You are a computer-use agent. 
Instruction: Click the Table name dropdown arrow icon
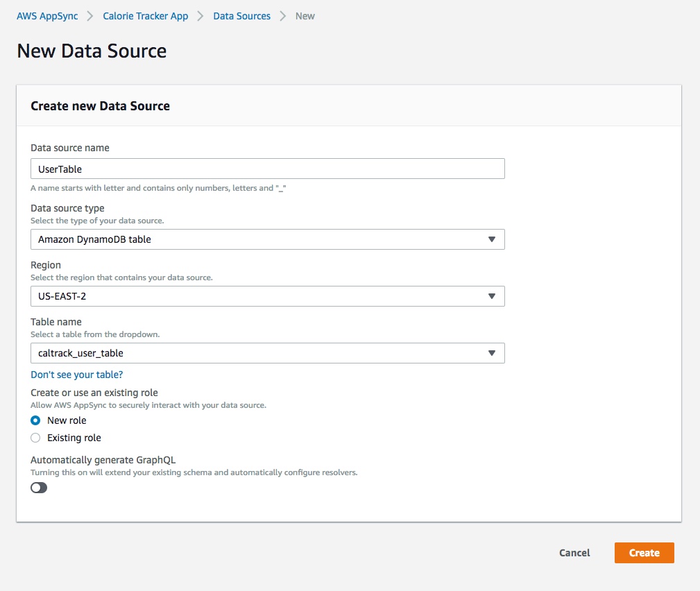tap(491, 353)
